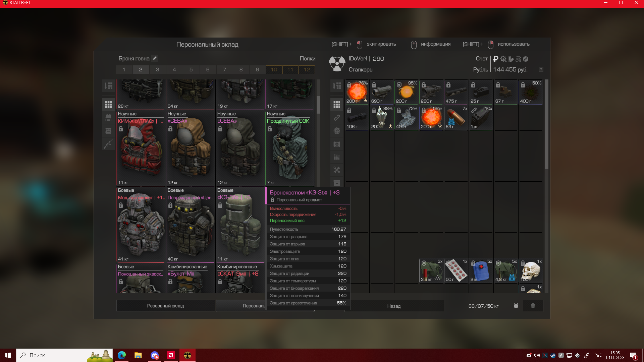Select the red KIM-X ATLAS suit

point(141,148)
